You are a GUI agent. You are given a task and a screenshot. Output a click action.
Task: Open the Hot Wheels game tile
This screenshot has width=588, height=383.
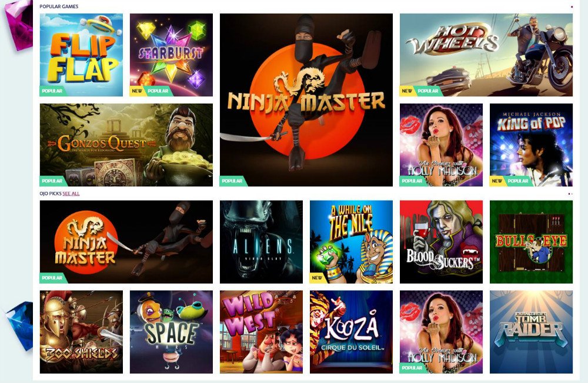pos(486,55)
